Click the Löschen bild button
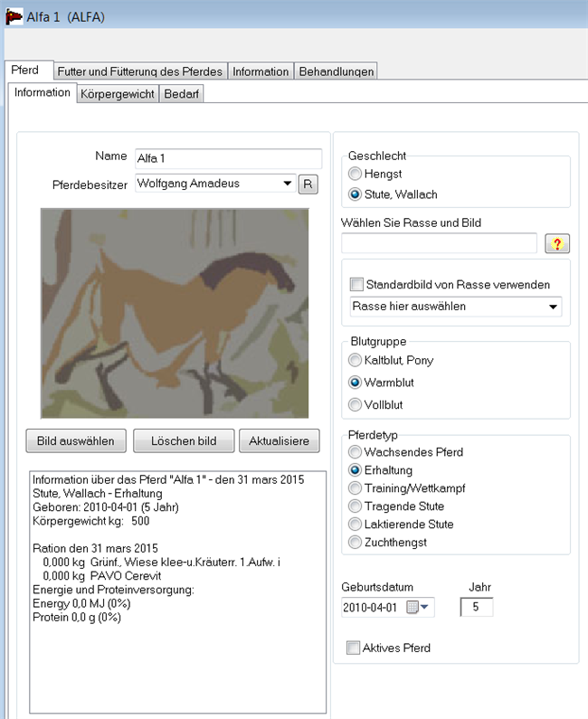588x719 pixels. click(184, 440)
